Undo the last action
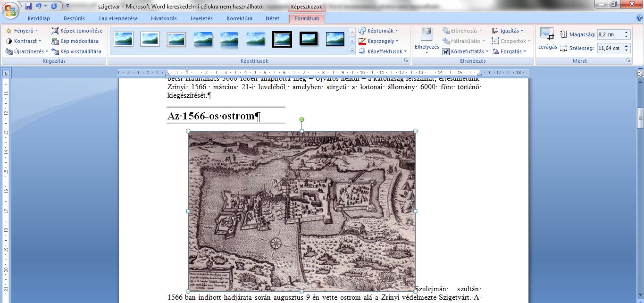The width and height of the screenshot is (644, 303). point(39,6)
